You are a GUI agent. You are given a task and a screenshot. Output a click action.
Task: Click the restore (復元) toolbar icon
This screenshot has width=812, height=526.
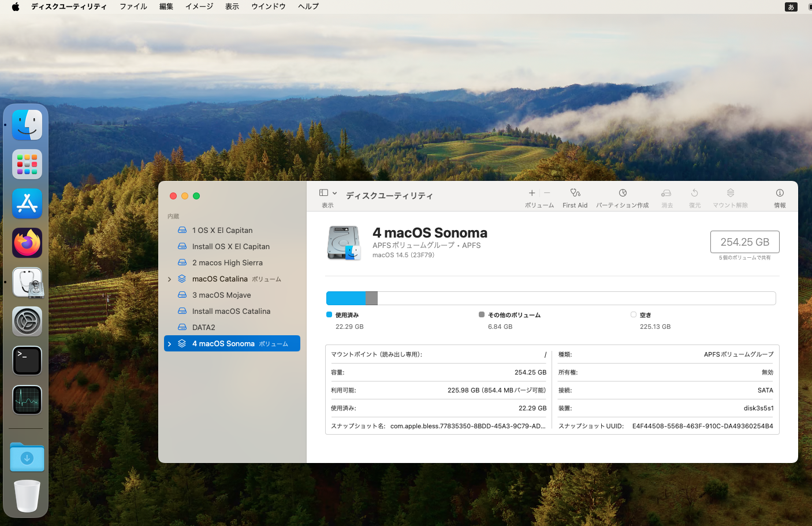pos(695,193)
